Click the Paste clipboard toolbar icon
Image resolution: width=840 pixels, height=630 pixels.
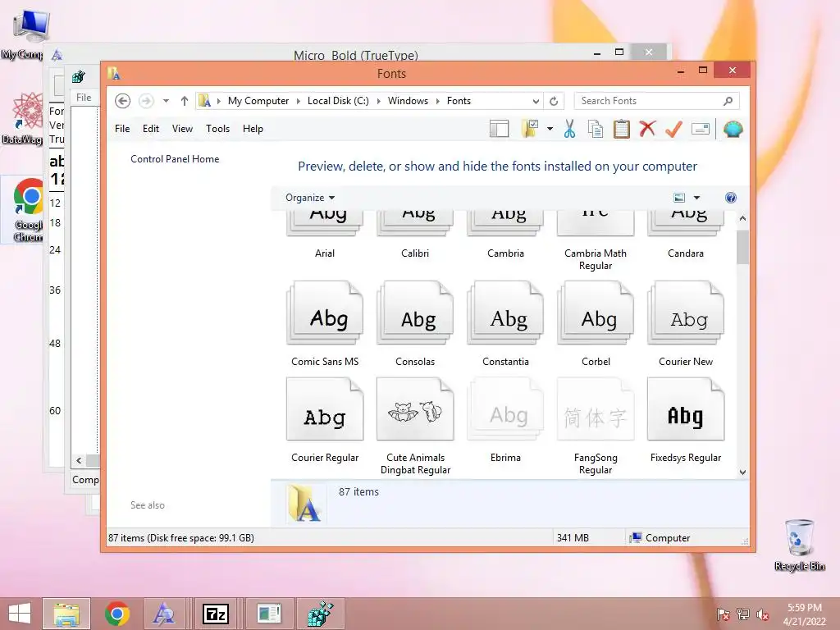622,129
